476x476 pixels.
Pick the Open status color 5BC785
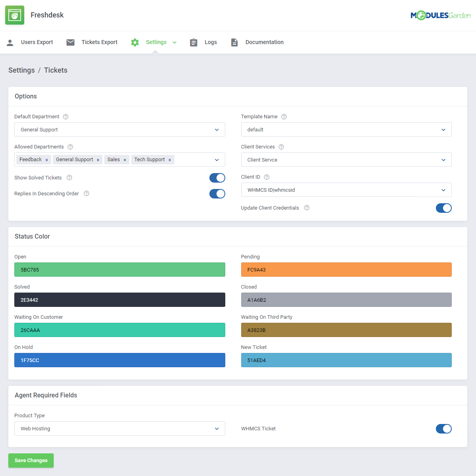click(x=120, y=270)
